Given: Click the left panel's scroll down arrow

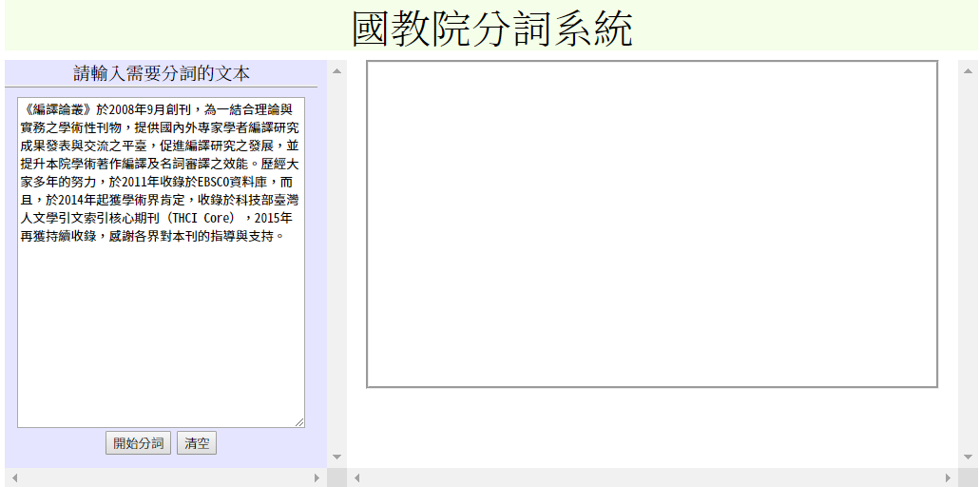Looking at the screenshot, I should [336, 458].
